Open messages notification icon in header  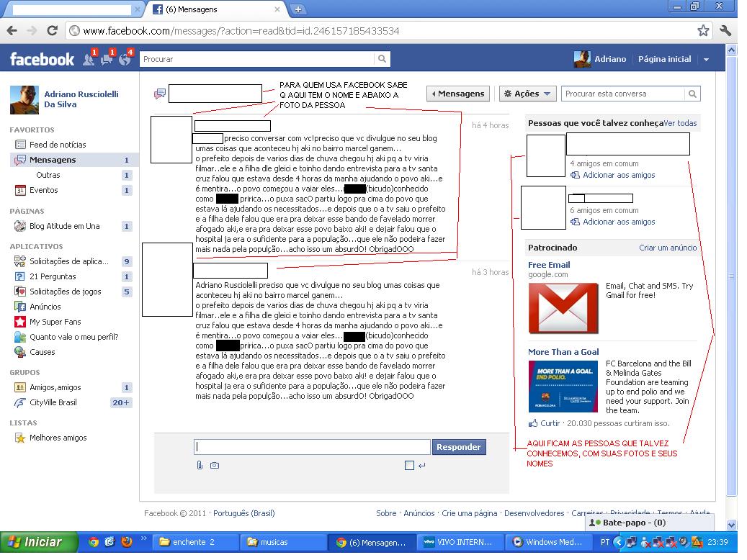coord(107,60)
